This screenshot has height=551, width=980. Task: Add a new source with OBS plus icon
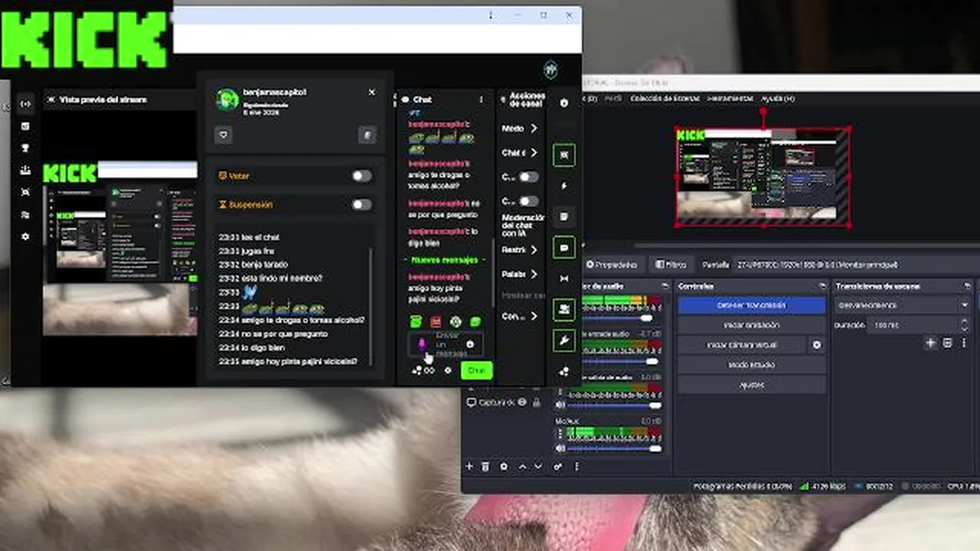pos(469,466)
